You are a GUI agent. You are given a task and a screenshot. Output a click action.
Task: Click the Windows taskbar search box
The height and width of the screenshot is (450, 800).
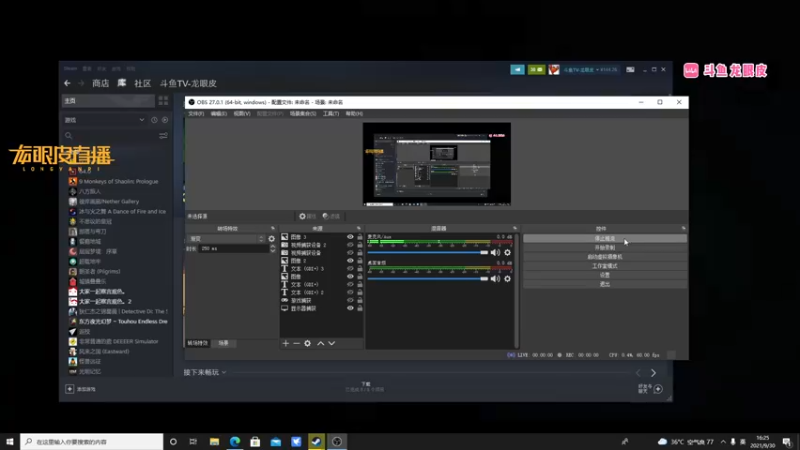pyautogui.click(x=92, y=441)
